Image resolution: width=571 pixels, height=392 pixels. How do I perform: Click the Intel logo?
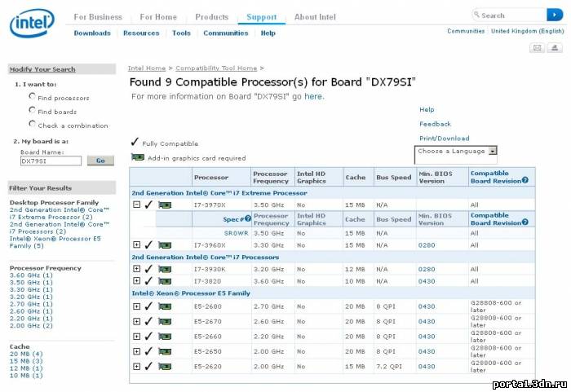(x=32, y=24)
